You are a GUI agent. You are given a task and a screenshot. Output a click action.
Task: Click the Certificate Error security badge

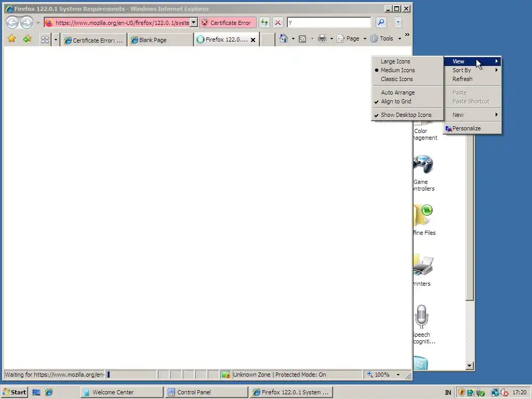228,23
